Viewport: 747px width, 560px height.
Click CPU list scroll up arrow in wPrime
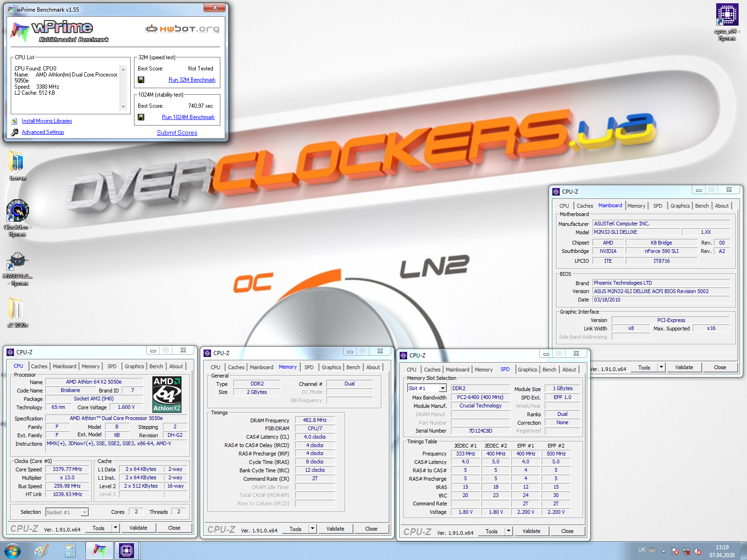(x=123, y=69)
